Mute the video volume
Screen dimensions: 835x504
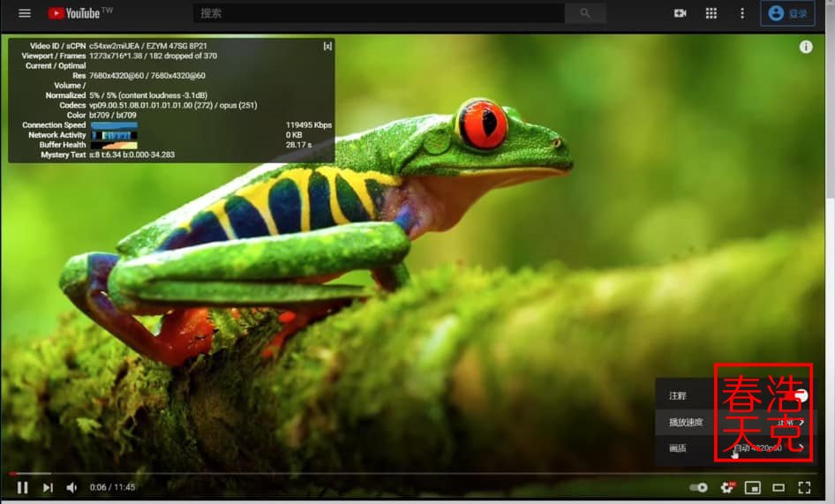coord(71,487)
